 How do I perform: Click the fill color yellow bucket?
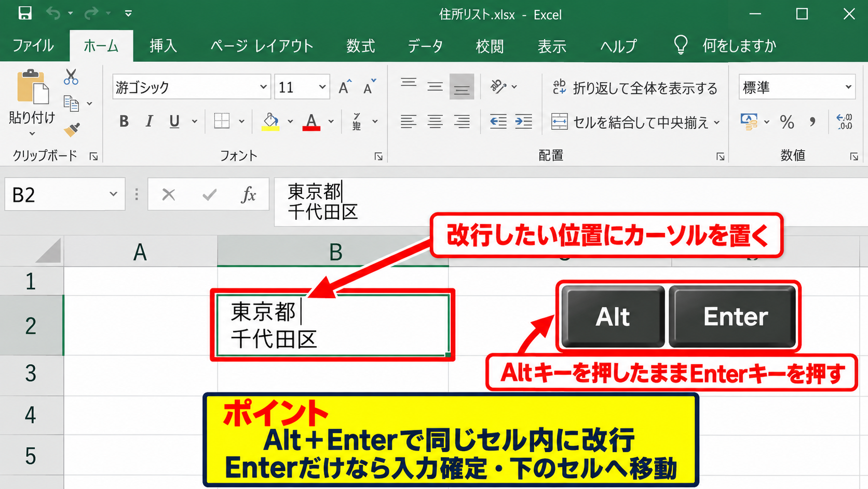[270, 122]
